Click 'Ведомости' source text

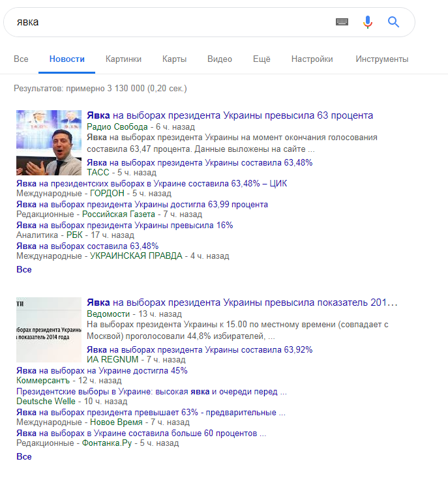(108, 314)
